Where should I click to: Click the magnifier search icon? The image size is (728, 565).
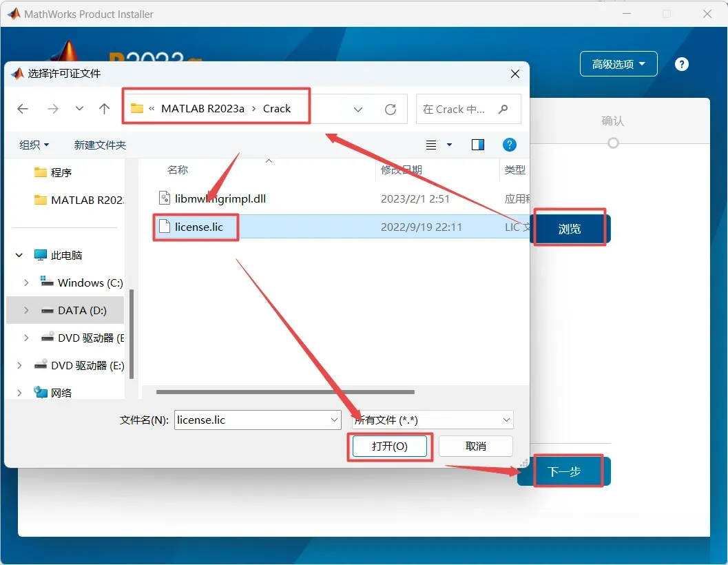[503, 109]
